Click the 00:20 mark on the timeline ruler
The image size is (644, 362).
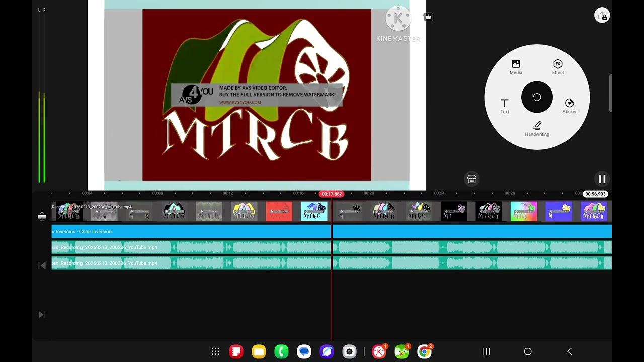pos(369,193)
